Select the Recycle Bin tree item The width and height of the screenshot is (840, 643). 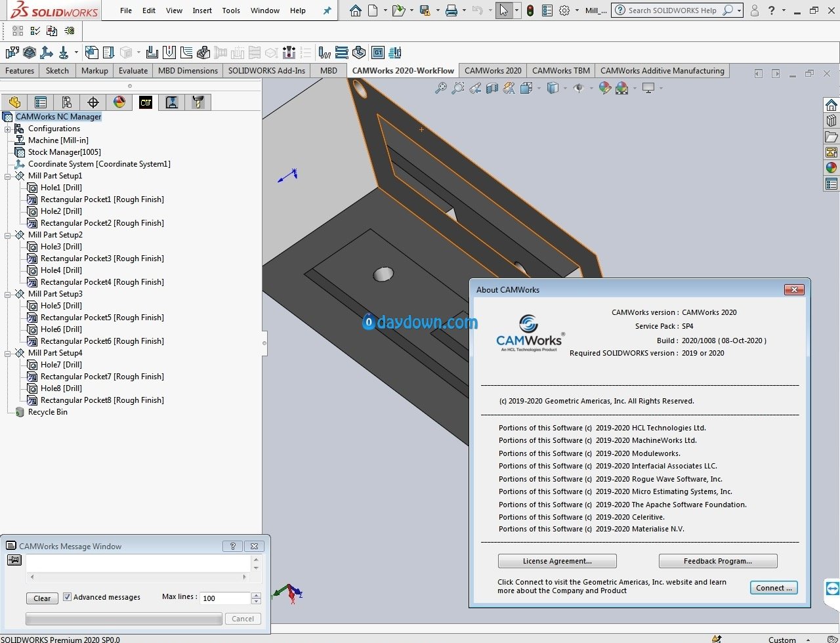(47, 412)
